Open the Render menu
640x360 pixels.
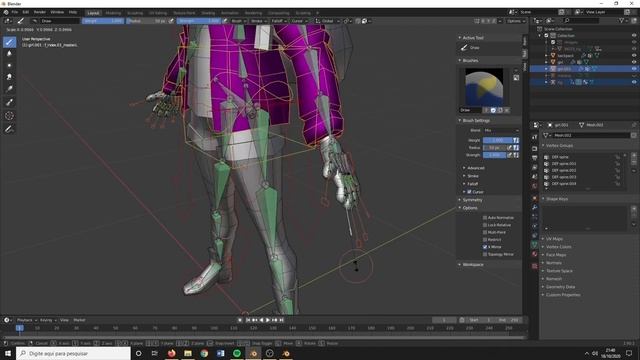[x=40, y=12]
